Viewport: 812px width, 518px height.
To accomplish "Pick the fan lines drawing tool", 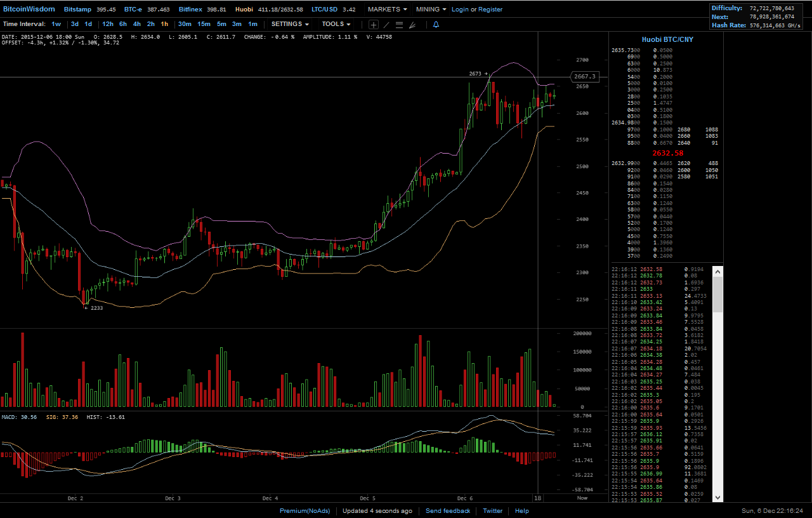I will pos(412,25).
